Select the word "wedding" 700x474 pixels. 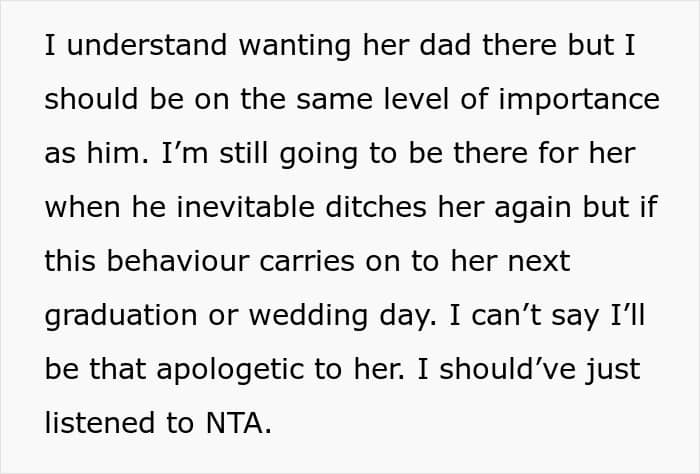click(x=308, y=317)
